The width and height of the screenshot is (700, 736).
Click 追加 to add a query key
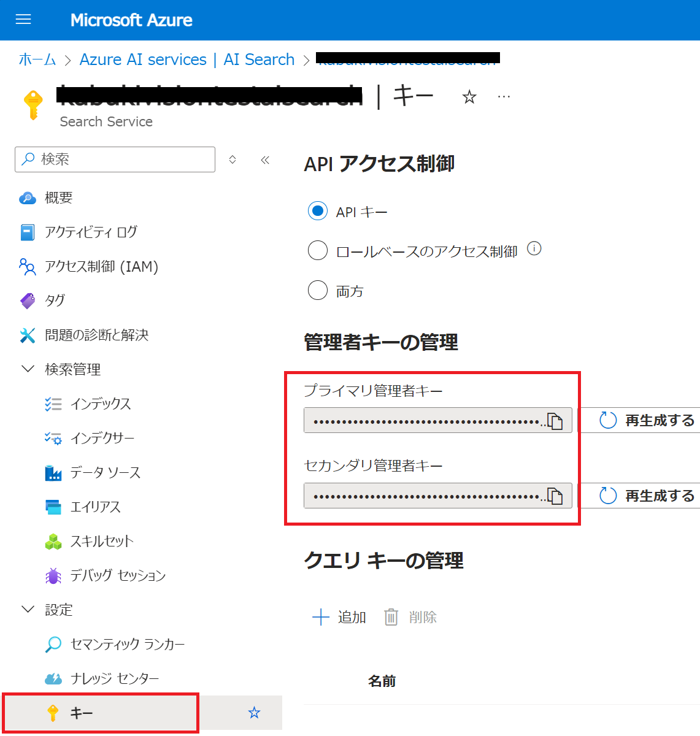point(339,617)
